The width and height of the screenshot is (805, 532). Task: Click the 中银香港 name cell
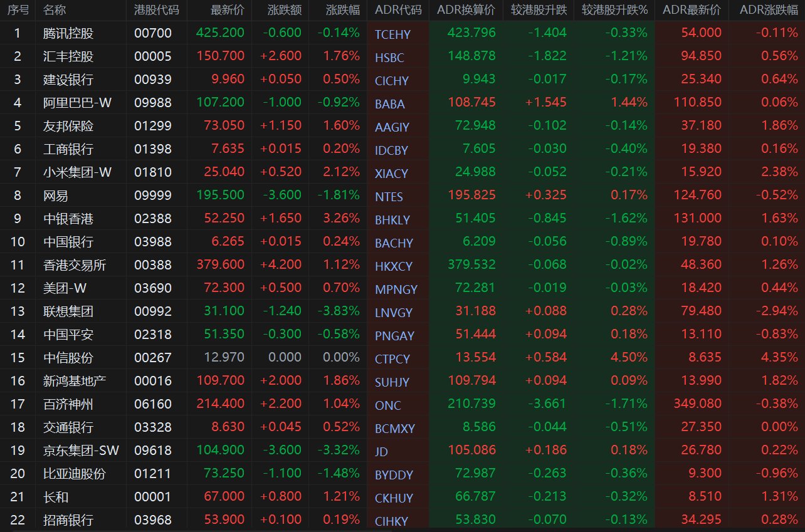pos(68,219)
